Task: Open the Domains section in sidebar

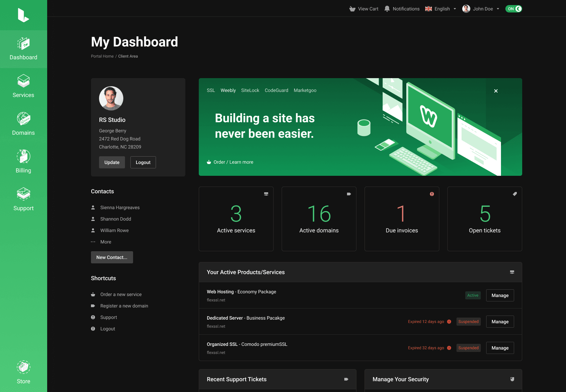Action: [23, 124]
